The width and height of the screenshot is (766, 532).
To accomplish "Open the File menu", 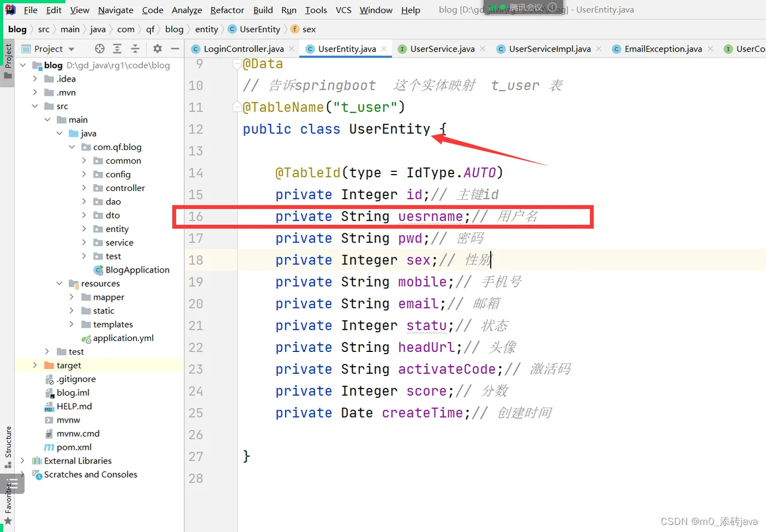I will coord(31,10).
